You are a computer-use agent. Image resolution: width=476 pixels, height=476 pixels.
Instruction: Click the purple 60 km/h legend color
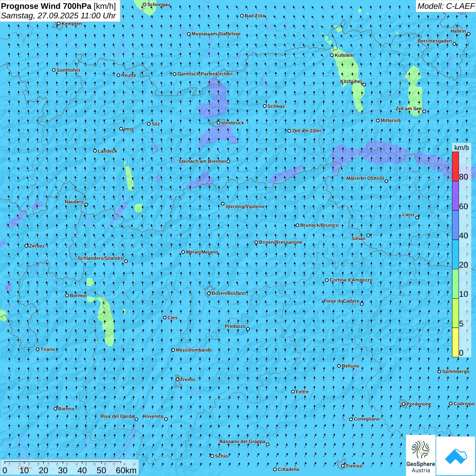455,196
